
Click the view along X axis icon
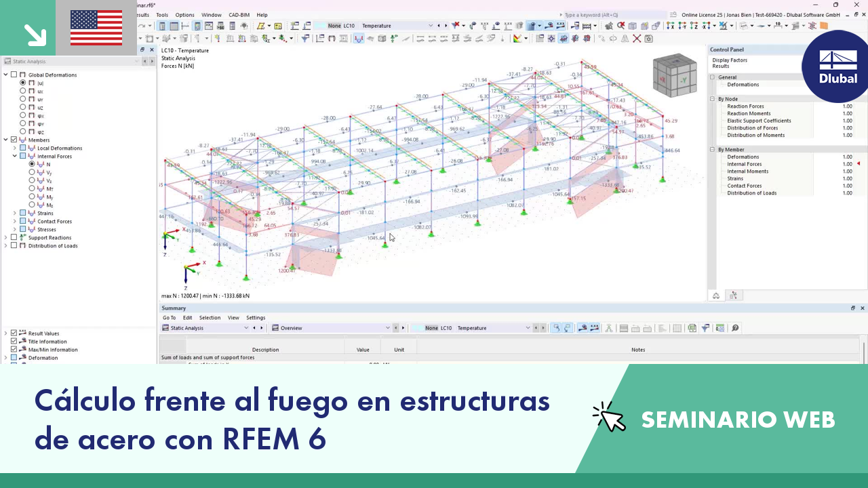(x=670, y=26)
